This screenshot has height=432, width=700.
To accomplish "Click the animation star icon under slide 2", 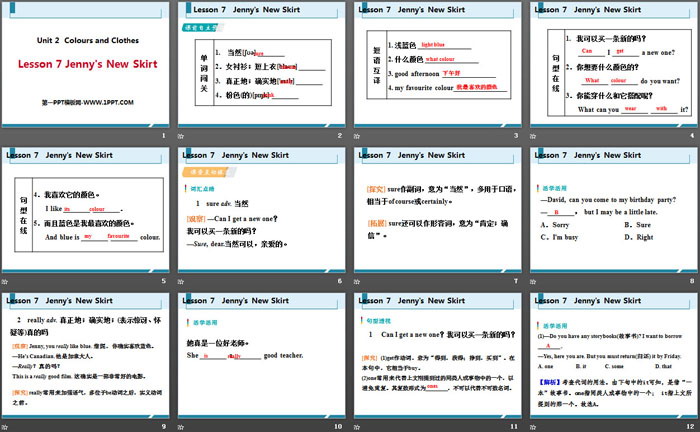I will pyautogui.click(x=181, y=136).
